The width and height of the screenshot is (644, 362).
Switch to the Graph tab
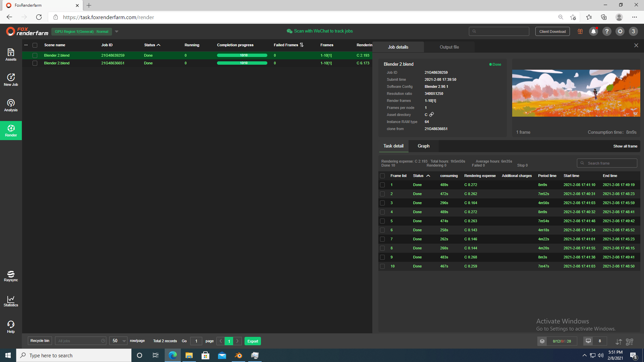click(x=423, y=146)
